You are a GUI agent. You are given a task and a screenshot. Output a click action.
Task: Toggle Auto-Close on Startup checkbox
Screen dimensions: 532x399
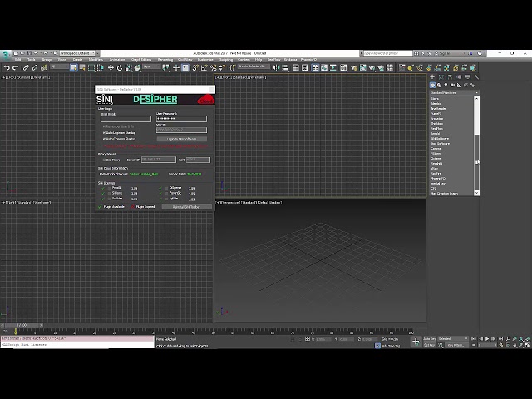pyautogui.click(x=104, y=139)
